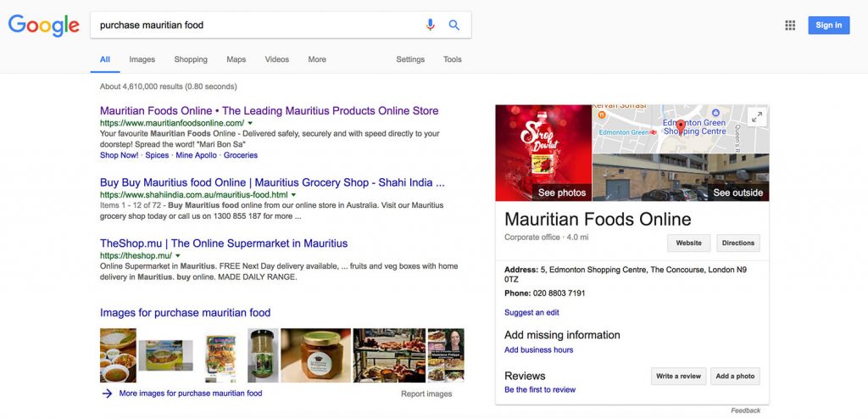Switch to the Shopping tab
The image size is (868, 419).
(191, 59)
